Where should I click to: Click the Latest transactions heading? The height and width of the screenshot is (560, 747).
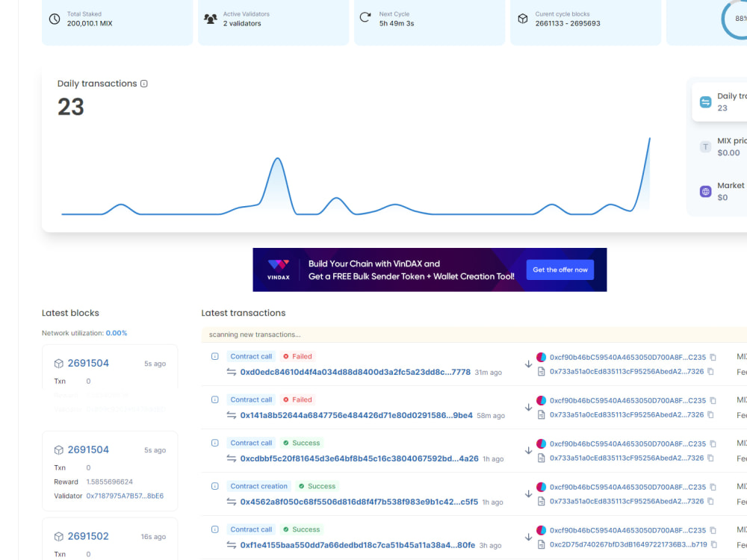click(x=244, y=313)
